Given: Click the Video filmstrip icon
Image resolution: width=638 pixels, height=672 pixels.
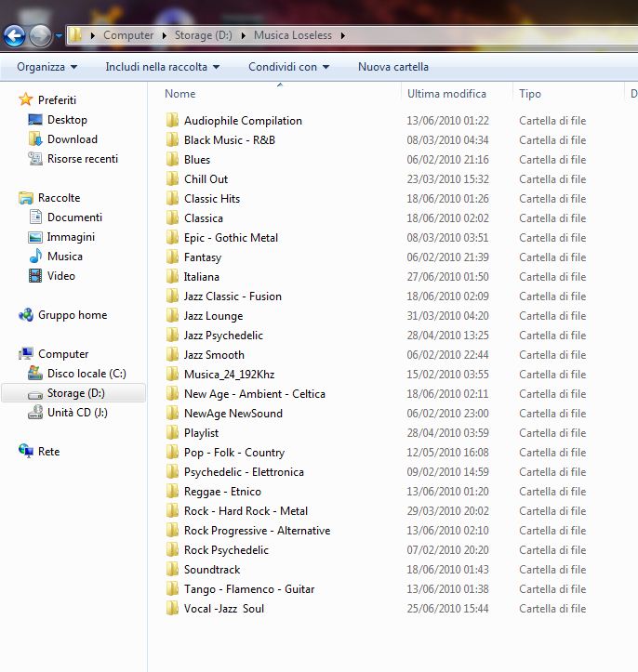Looking at the screenshot, I should [35, 275].
